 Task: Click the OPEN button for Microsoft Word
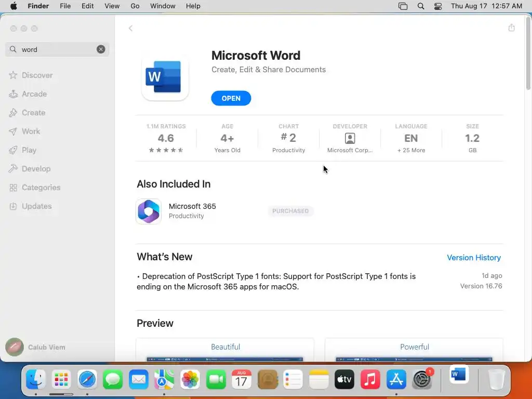(231, 98)
